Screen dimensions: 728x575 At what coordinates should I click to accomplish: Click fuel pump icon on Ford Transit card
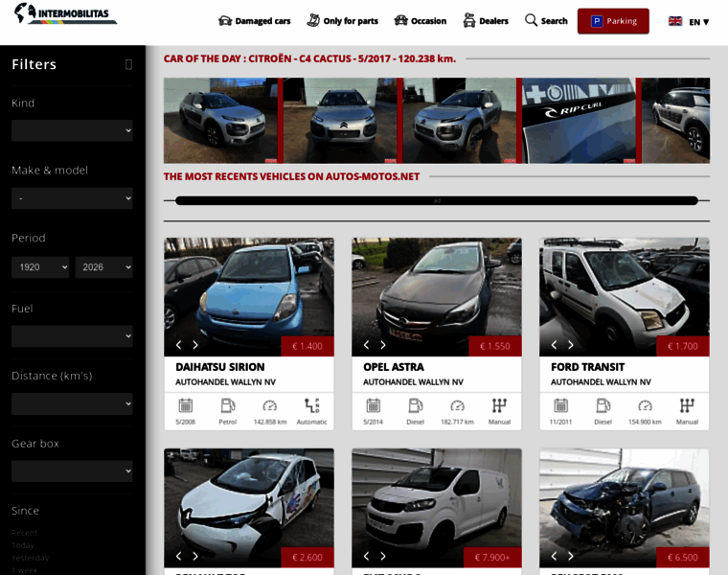tap(603, 405)
